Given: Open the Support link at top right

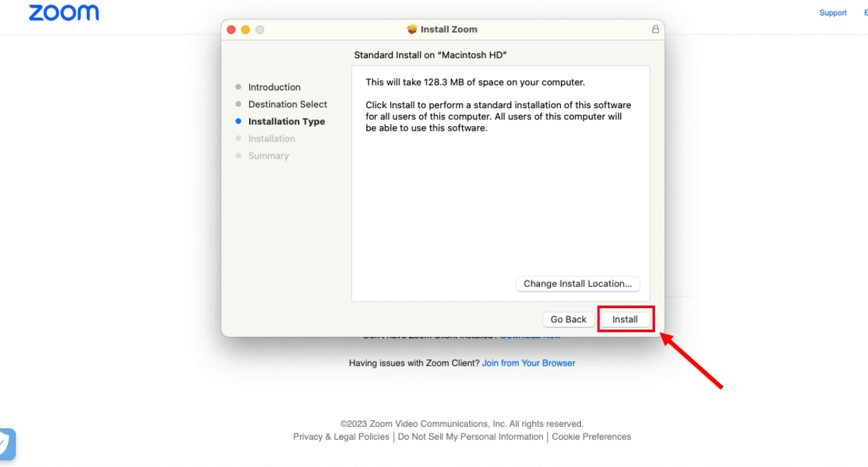Looking at the screenshot, I should coord(833,13).
